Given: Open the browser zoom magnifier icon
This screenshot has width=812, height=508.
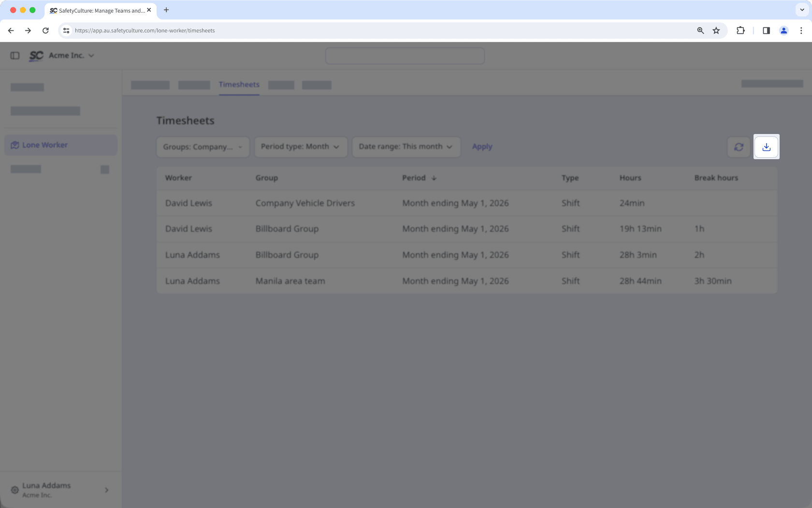Looking at the screenshot, I should [700, 30].
